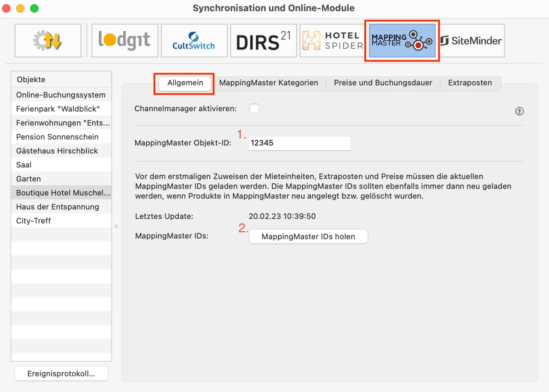Screen dimensions: 549x392
Task: Click the Letztes Update label
Action: pos(164,216)
